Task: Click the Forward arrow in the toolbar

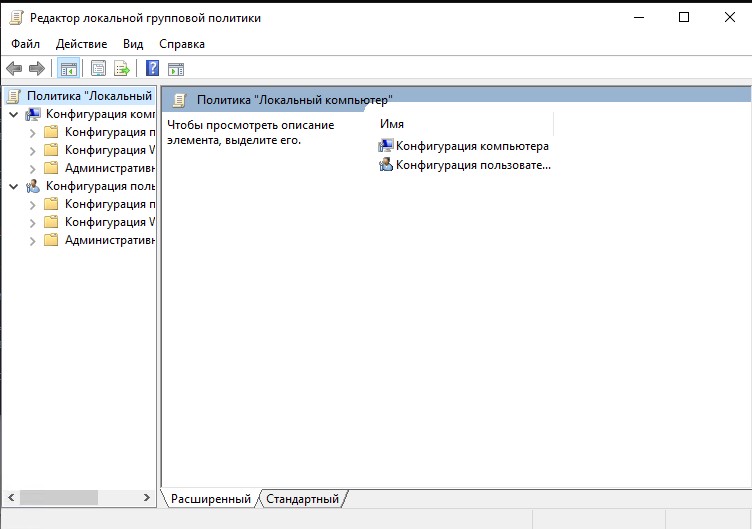Action: pos(37,68)
